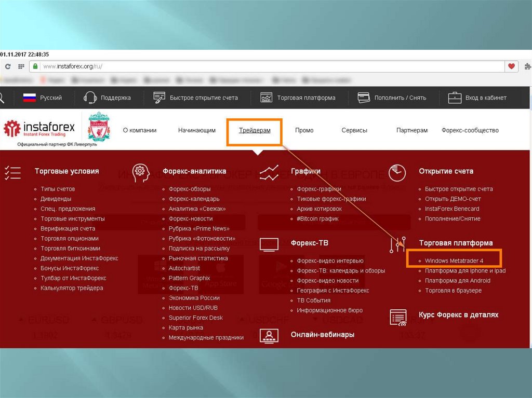532x398 pixels.
Task: Open Торговые инструменты link
Action: pos(73,218)
